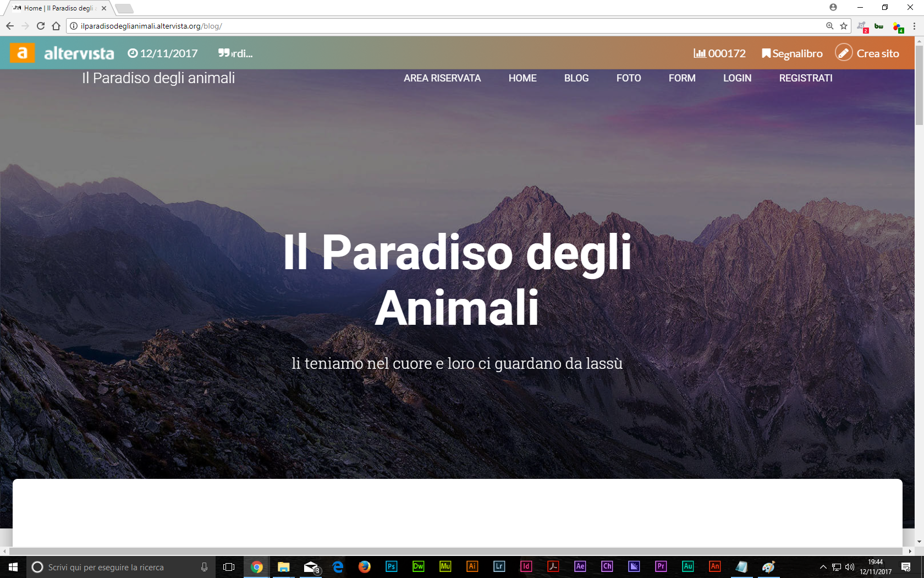Click the Segnalibro bookmark button
This screenshot has width=924, height=578.
(792, 53)
